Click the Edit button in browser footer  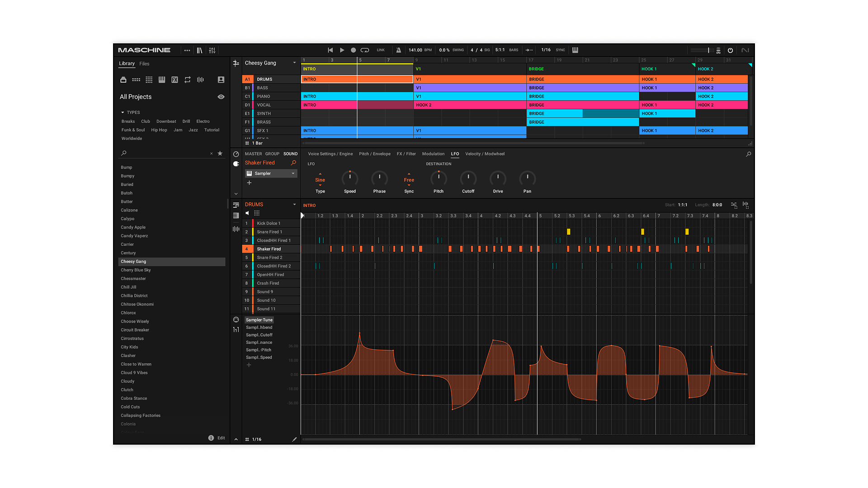point(221,438)
